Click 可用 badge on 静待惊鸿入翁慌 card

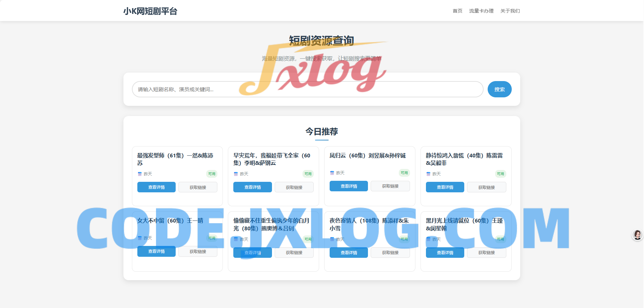(500, 174)
